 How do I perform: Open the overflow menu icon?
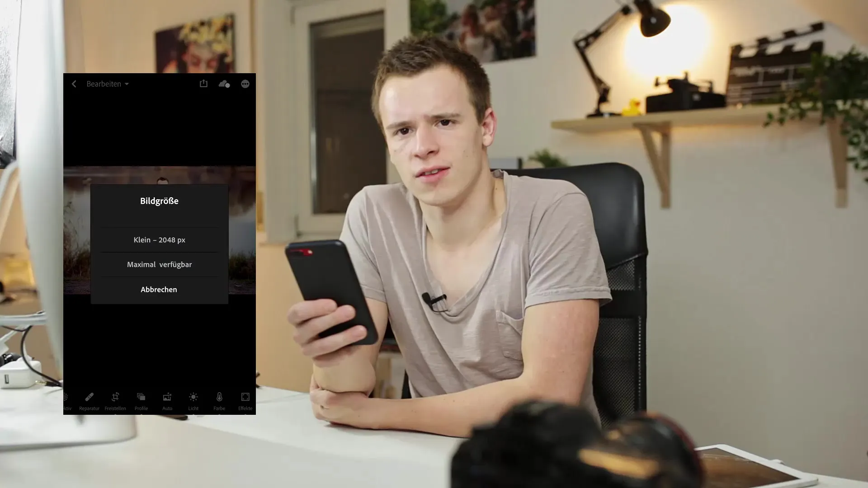pos(245,84)
